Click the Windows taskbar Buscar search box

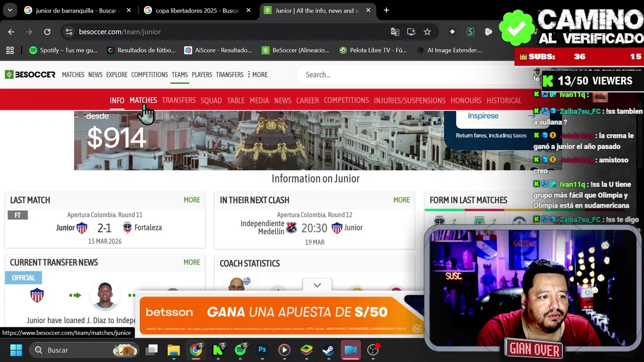(x=85, y=350)
